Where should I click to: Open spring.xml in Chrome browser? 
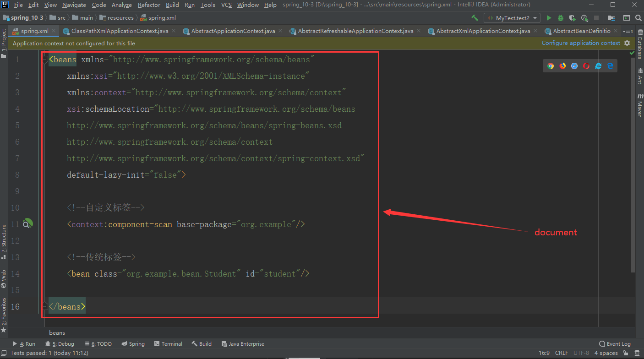pos(551,66)
